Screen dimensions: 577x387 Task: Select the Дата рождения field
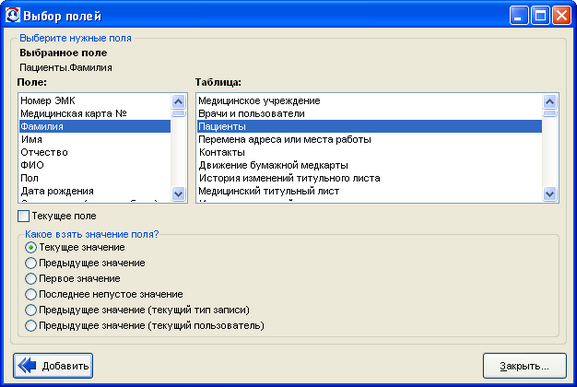(95, 191)
